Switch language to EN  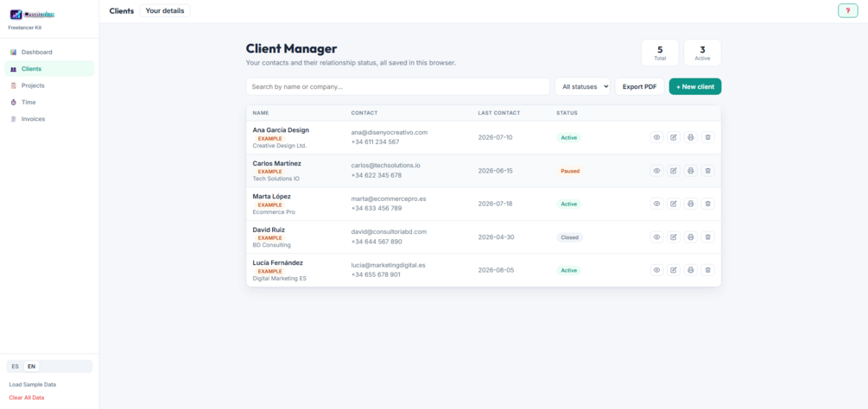pos(32,367)
